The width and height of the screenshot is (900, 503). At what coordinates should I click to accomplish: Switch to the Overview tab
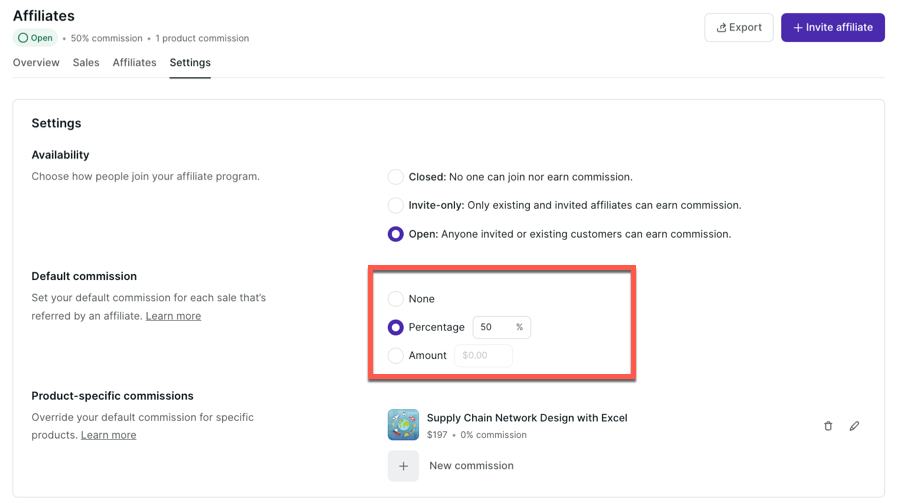(x=36, y=62)
